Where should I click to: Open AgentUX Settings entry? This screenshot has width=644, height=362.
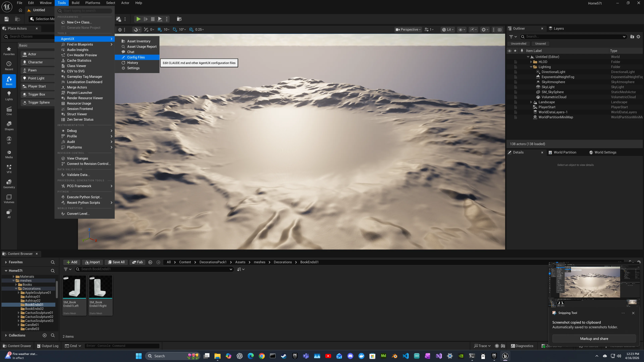click(x=137, y=68)
